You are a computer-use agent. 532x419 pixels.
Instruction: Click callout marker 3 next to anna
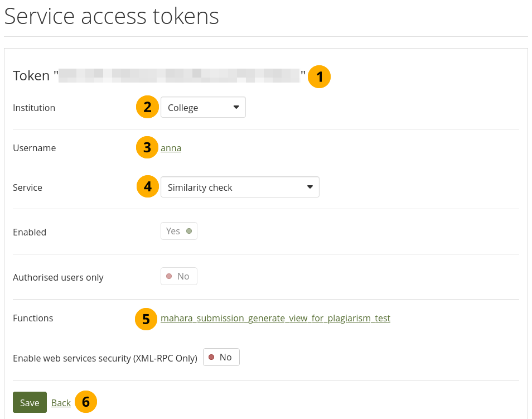[147, 148]
